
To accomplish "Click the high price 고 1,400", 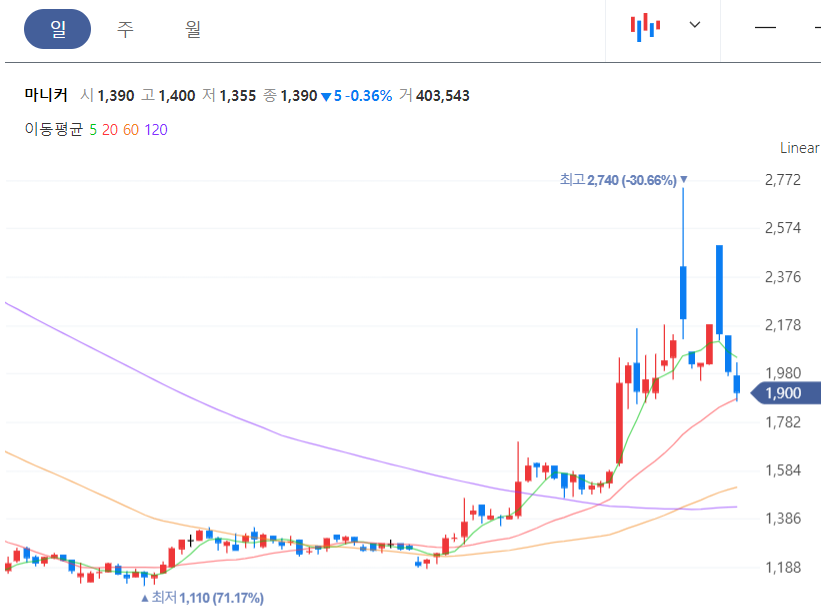I will tap(168, 95).
